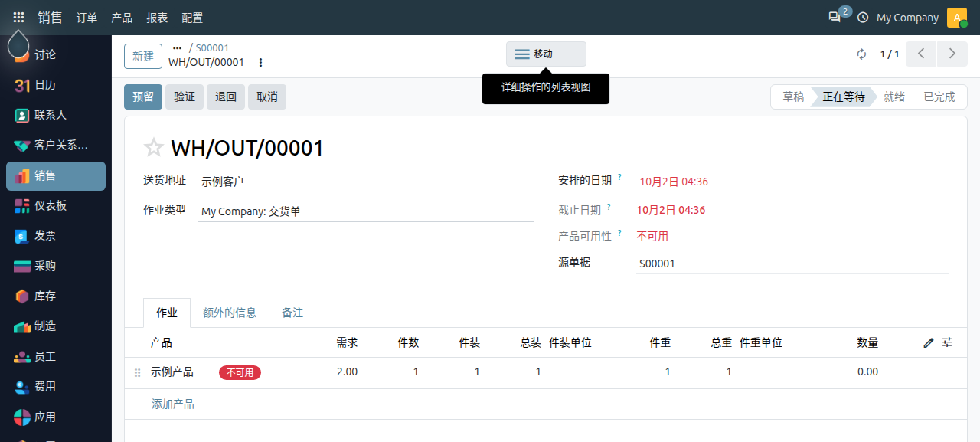Image resolution: width=980 pixels, height=442 pixels.
Task: Open the actions menu next to WH/OUT/00001
Action: (260, 62)
